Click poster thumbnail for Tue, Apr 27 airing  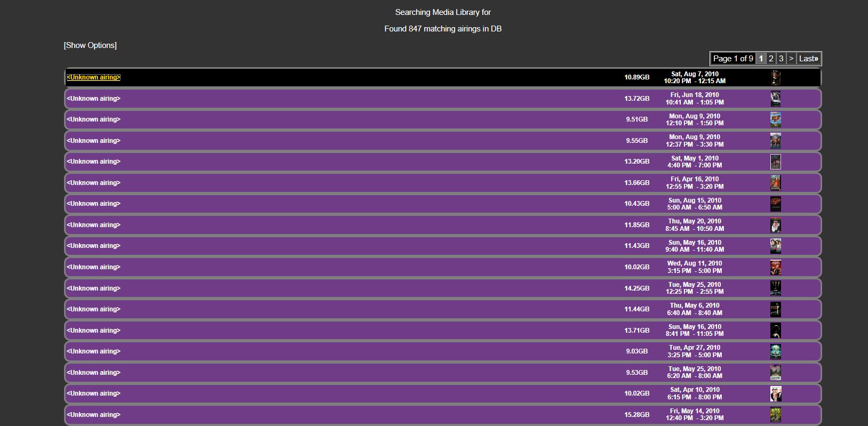(x=776, y=351)
